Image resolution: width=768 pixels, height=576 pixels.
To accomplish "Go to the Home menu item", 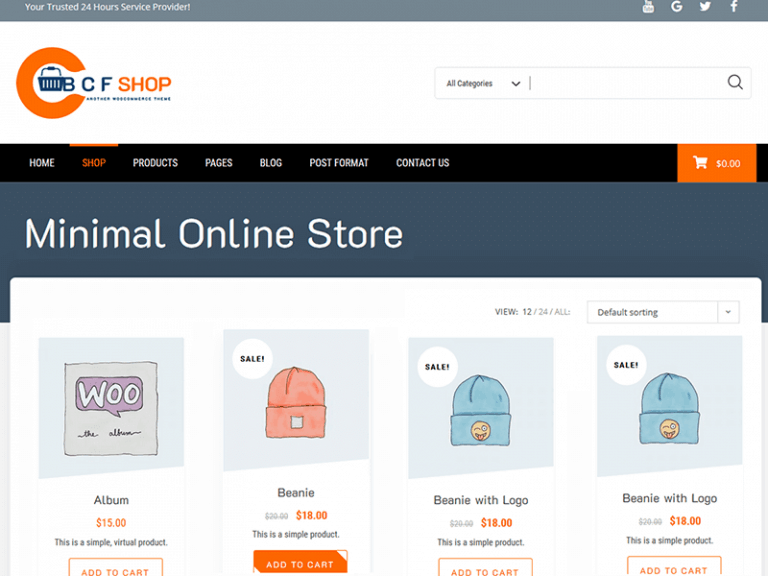I will [x=42, y=163].
